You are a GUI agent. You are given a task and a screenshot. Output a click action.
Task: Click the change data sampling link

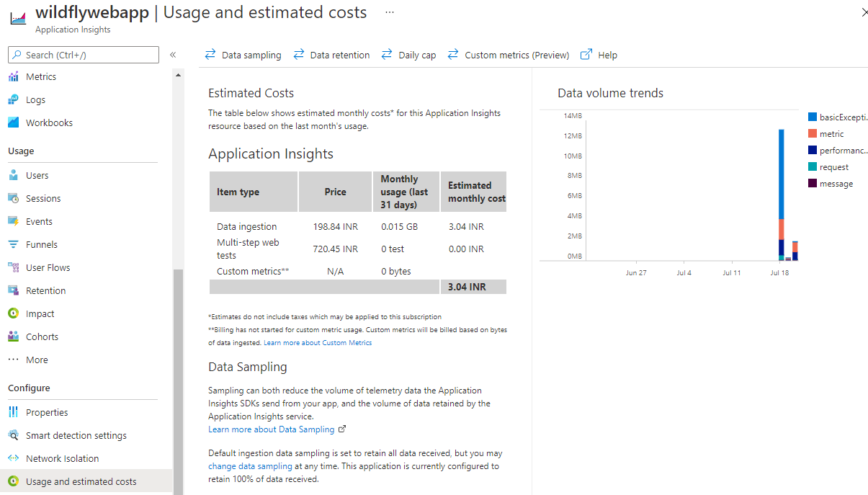(x=250, y=466)
